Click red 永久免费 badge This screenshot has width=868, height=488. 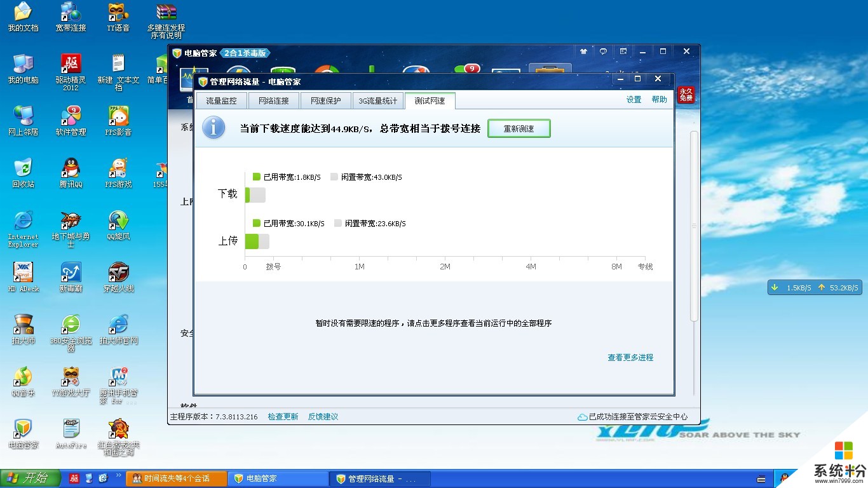[686, 95]
